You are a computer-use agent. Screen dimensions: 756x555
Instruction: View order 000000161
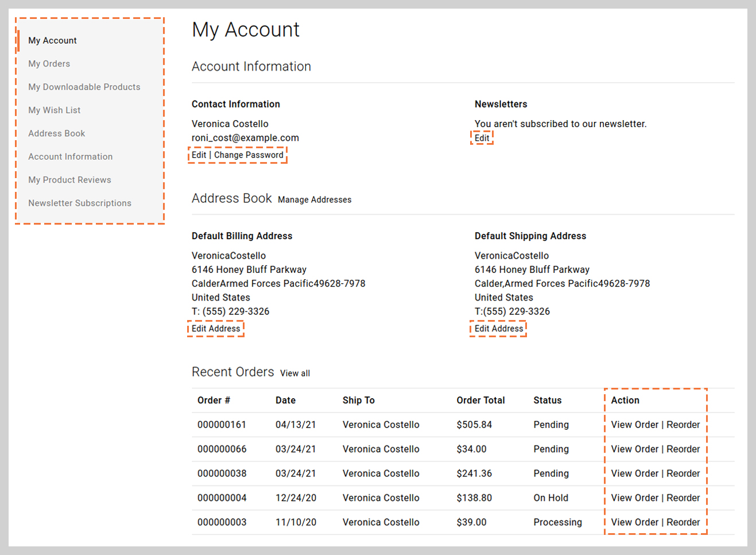point(635,425)
